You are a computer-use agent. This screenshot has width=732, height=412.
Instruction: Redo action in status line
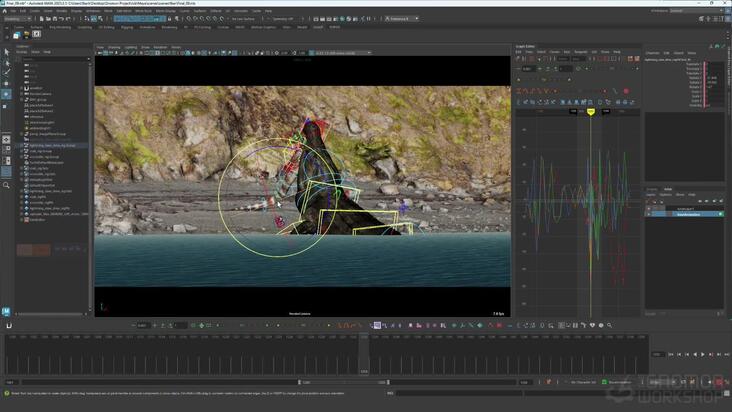[68, 19]
